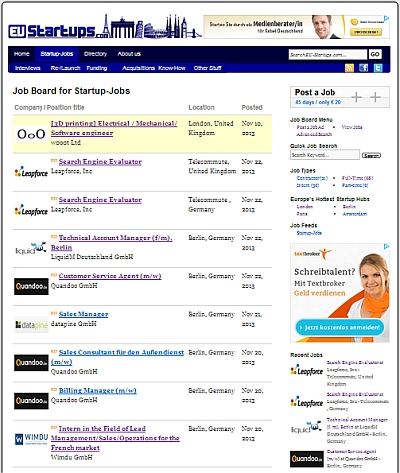Open the Windu logo thumbnail
Viewport: 400px width, 473px height.
(x=31, y=438)
